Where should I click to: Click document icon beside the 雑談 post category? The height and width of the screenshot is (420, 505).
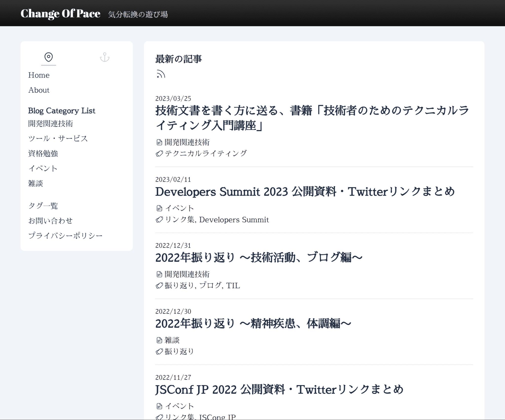tap(159, 340)
